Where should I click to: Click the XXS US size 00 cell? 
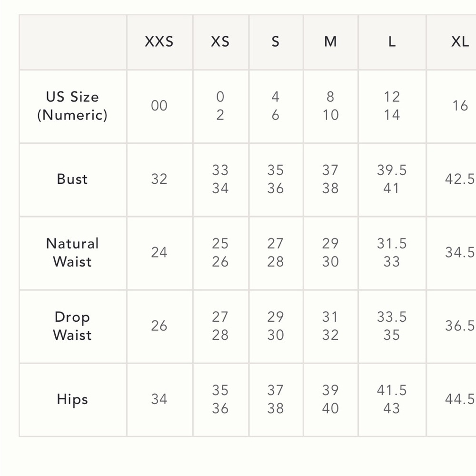click(x=159, y=106)
